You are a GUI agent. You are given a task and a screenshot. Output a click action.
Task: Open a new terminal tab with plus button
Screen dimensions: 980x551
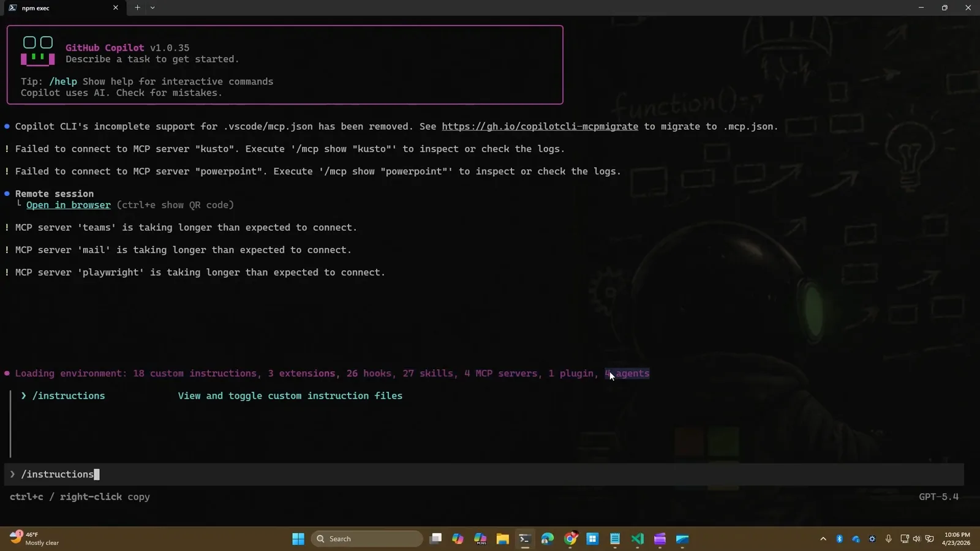point(137,8)
